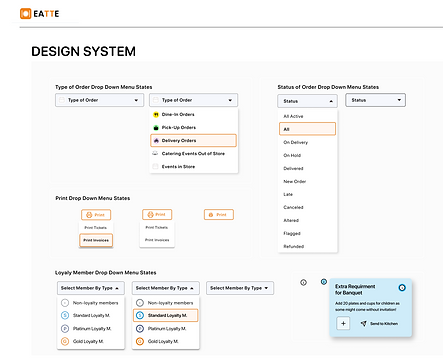Select Pick-Up Orders option
443x362 pixels.
pyautogui.click(x=194, y=128)
